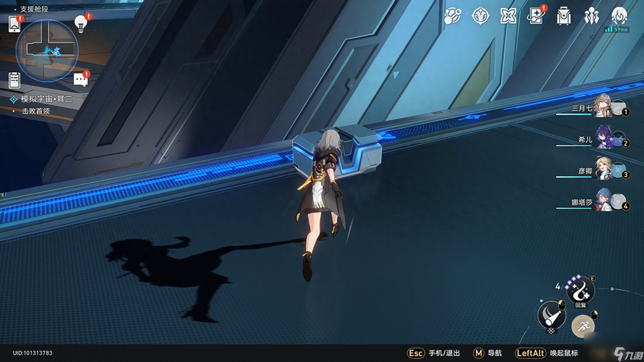This screenshot has width=644, height=362.
Task: Click the 击败首领 objective text
Action: [x=36, y=111]
